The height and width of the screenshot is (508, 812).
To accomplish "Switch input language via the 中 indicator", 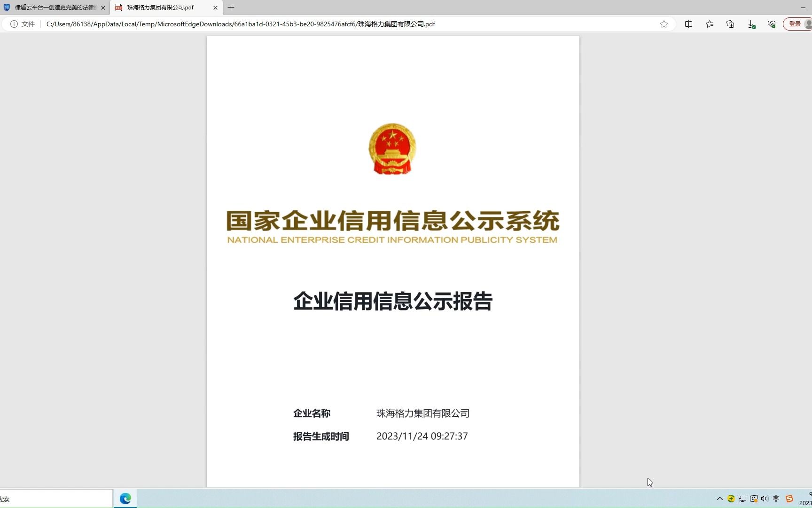I will pyautogui.click(x=776, y=499).
